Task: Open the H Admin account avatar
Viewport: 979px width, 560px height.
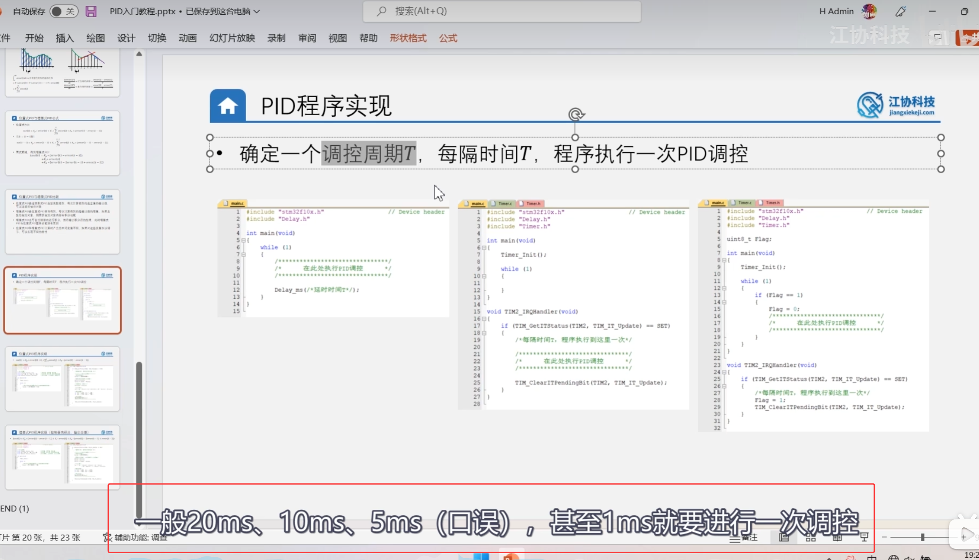Action: (869, 11)
